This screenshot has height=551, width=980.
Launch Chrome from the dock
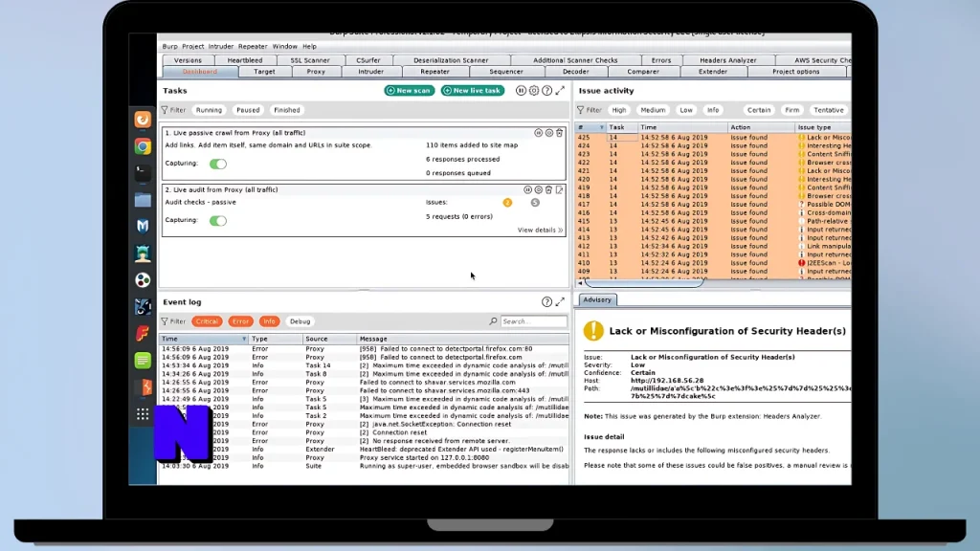tap(143, 146)
